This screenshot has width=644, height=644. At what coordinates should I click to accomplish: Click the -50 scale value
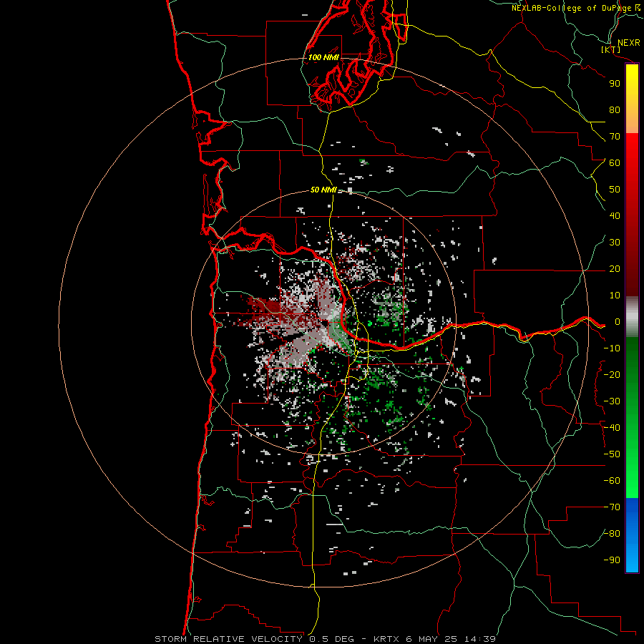(x=612, y=454)
